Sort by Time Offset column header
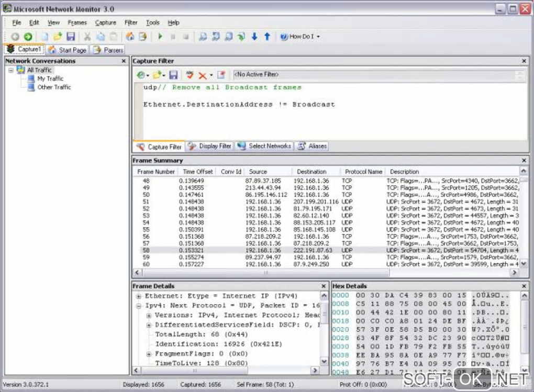 point(197,172)
